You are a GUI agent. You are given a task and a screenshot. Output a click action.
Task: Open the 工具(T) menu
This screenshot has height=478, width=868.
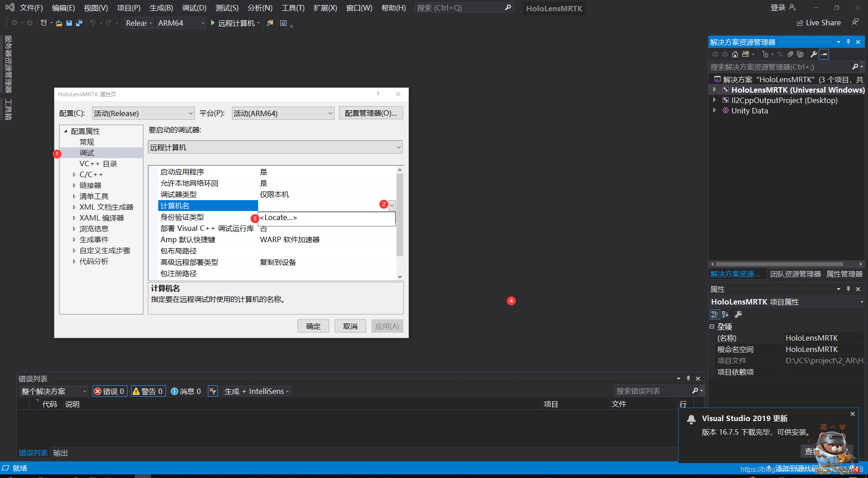coord(293,8)
